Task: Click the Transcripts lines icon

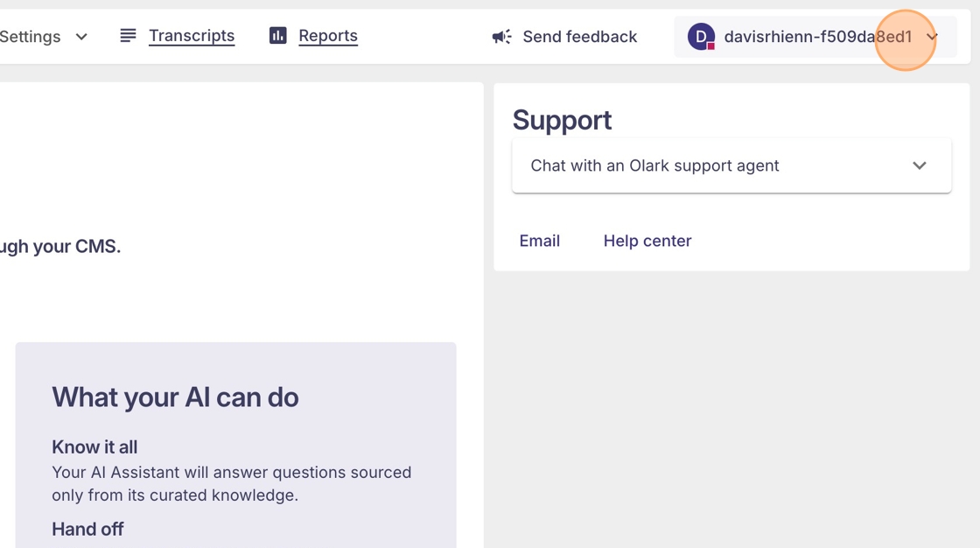Action: [128, 35]
